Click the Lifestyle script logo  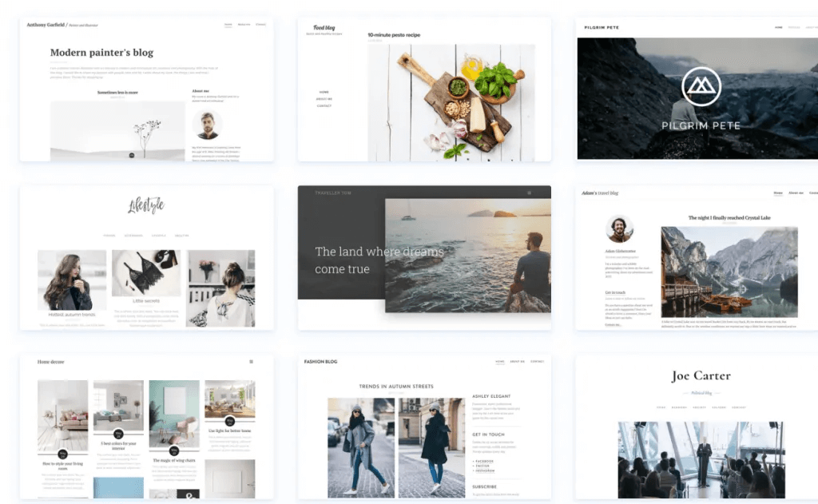click(x=146, y=205)
